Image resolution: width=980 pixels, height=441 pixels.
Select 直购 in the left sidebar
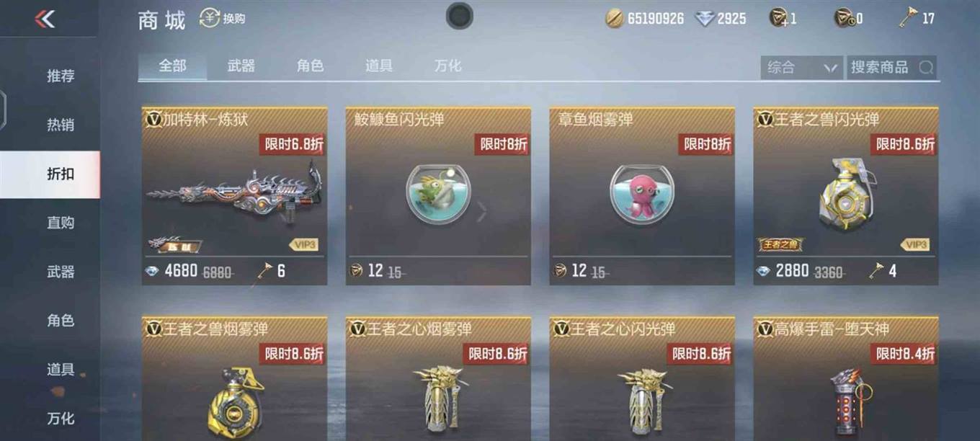click(61, 223)
